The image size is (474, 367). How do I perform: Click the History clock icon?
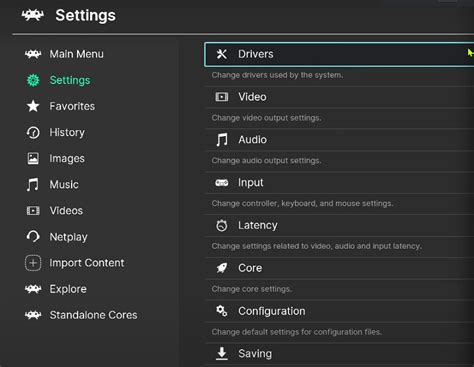coord(33,132)
